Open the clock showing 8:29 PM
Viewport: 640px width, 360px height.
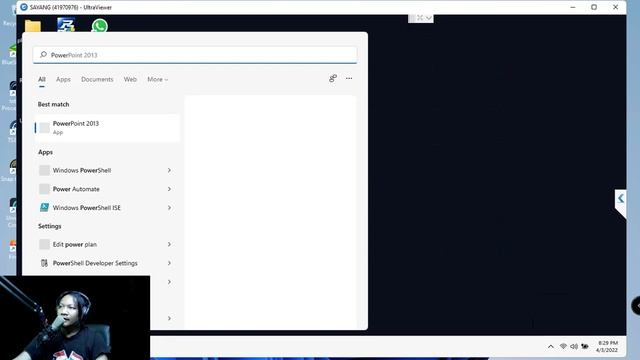pyautogui.click(x=608, y=343)
